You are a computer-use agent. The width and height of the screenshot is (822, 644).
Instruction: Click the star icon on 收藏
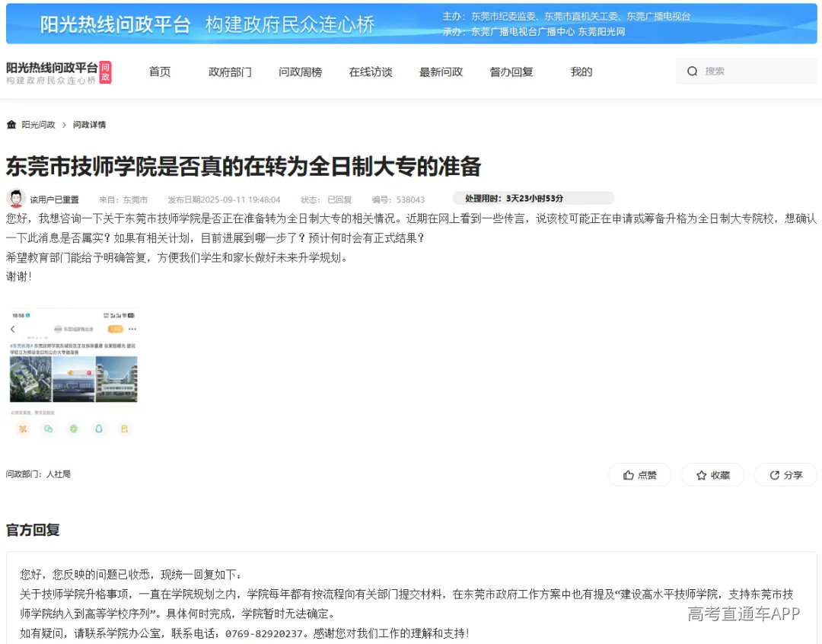tap(702, 475)
